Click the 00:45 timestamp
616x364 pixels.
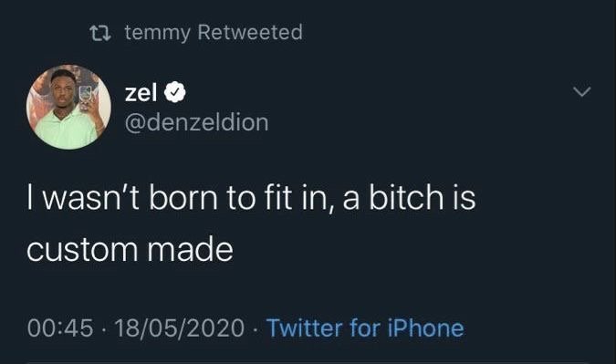point(60,328)
